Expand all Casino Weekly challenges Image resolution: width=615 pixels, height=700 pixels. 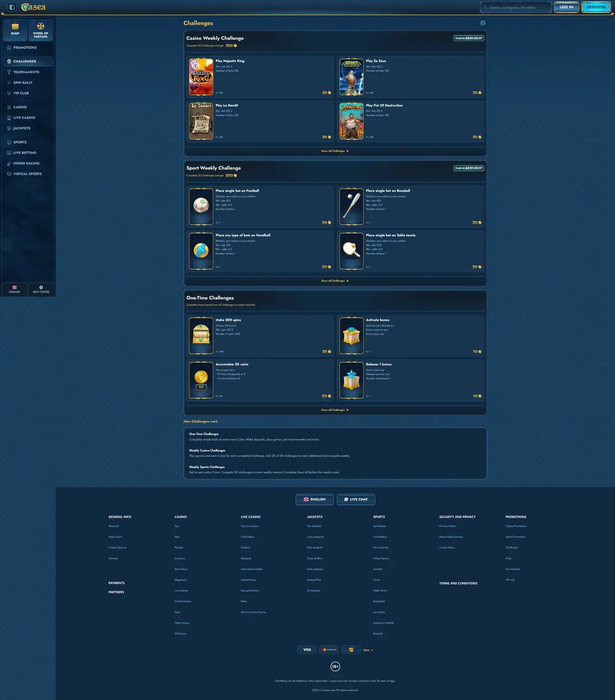click(335, 151)
